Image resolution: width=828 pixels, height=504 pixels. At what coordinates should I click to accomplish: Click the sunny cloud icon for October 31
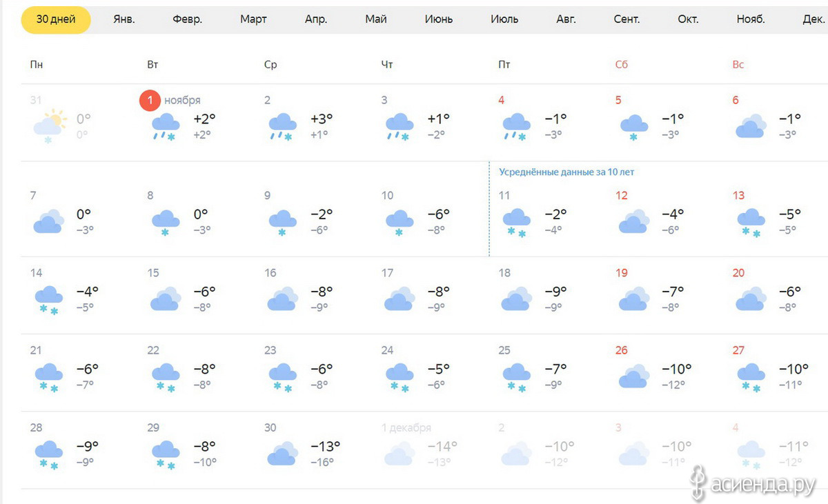pyautogui.click(x=50, y=126)
